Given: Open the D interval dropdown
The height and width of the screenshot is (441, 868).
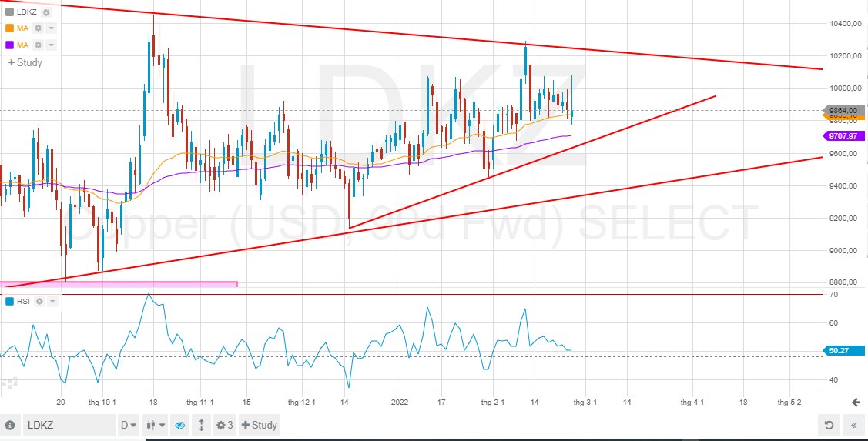Looking at the screenshot, I should (x=129, y=426).
